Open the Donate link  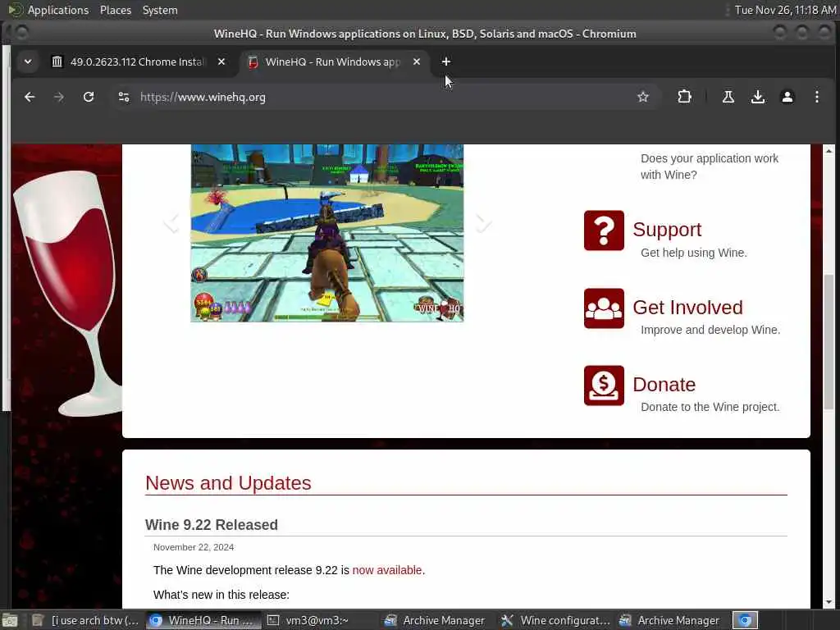(664, 385)
